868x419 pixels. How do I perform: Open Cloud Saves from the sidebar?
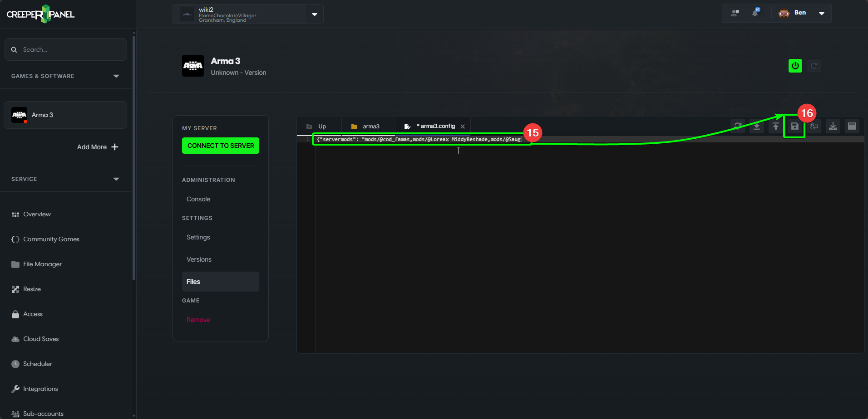40,339
